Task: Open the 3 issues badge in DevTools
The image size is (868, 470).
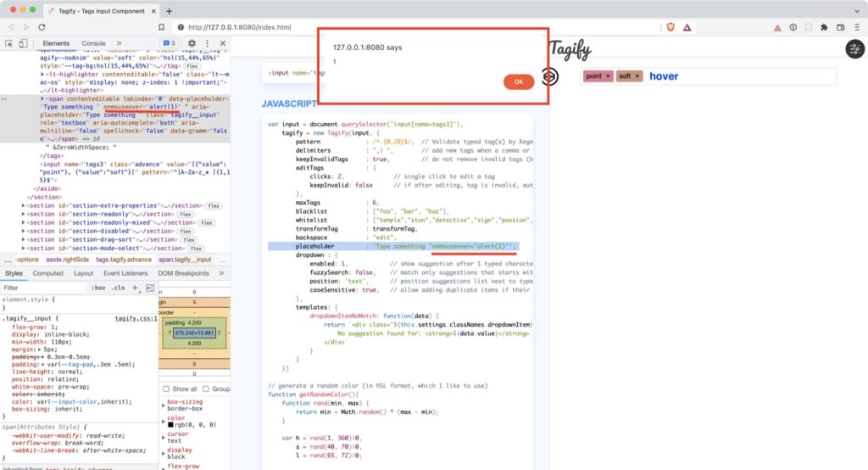Action: click(169, 43)
